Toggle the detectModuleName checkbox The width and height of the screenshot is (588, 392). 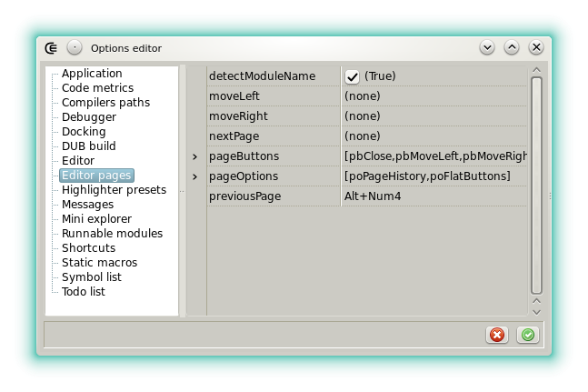click(x=353, y=77)
